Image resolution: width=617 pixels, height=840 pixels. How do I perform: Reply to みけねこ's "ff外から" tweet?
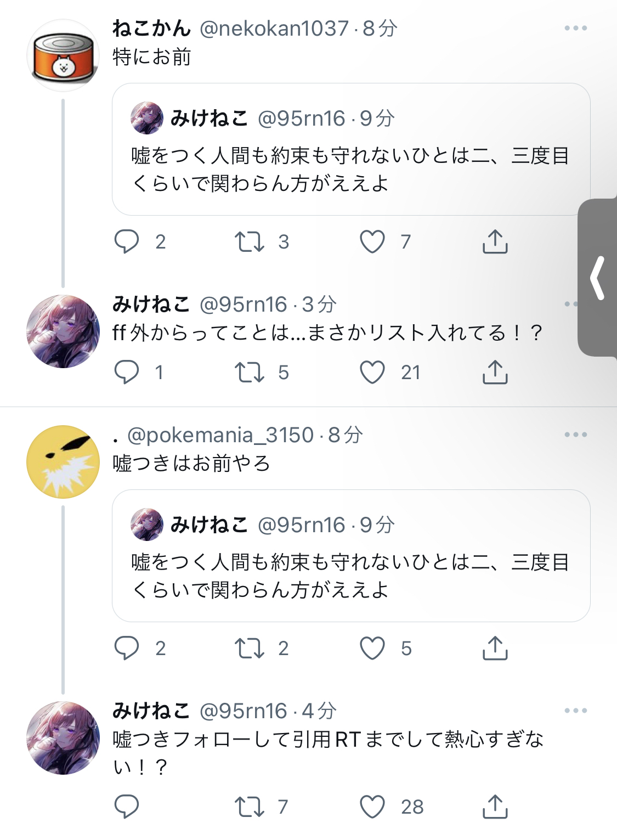point(127,373)
